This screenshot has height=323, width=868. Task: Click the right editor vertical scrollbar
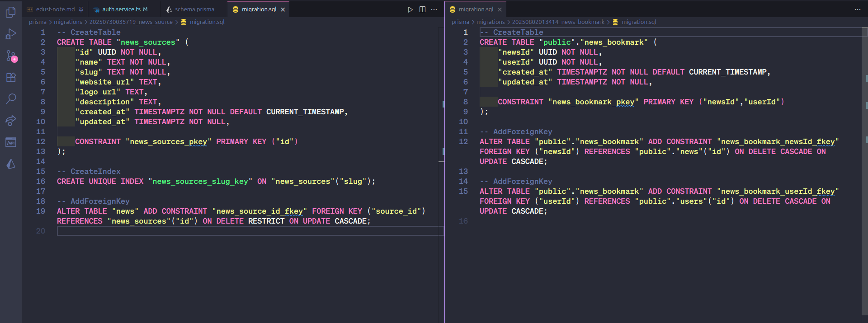tap(865, 172)
